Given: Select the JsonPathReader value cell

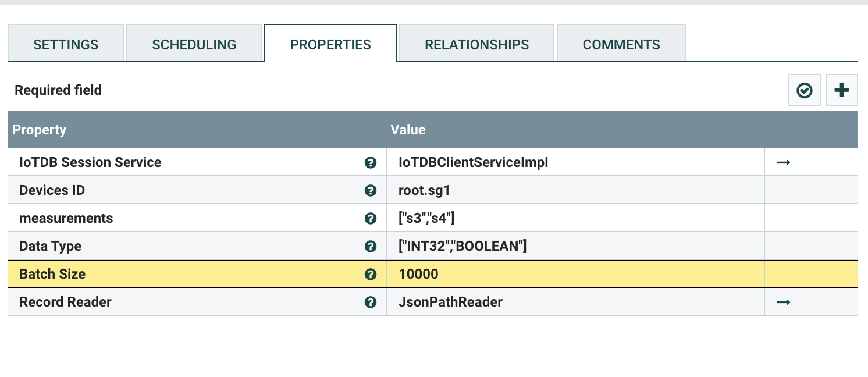Looking at the screenshot, I should pos(575,302).
